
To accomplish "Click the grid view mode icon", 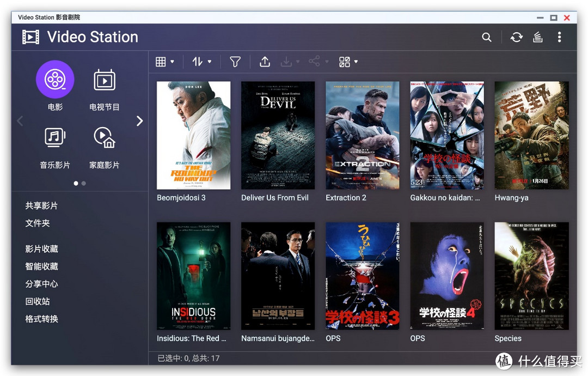I will tap(161, 62).
